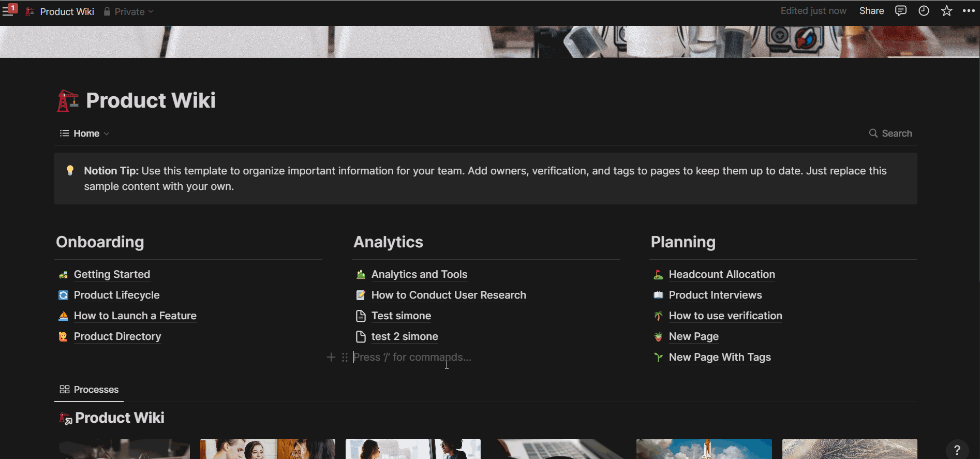Screen dimensions: 980x459
Task: Expand the Home view dropdown
Action: point(84,134)
